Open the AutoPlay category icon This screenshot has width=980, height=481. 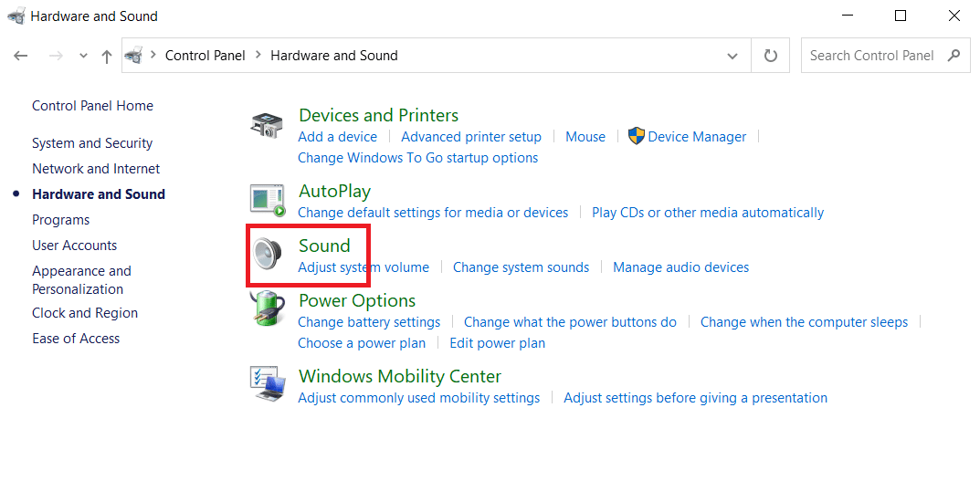click(x=267, y=200)
